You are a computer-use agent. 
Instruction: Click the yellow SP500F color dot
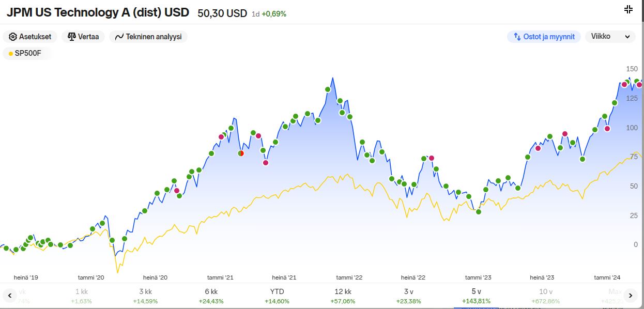pyautogui.click(x=11, y=53)
